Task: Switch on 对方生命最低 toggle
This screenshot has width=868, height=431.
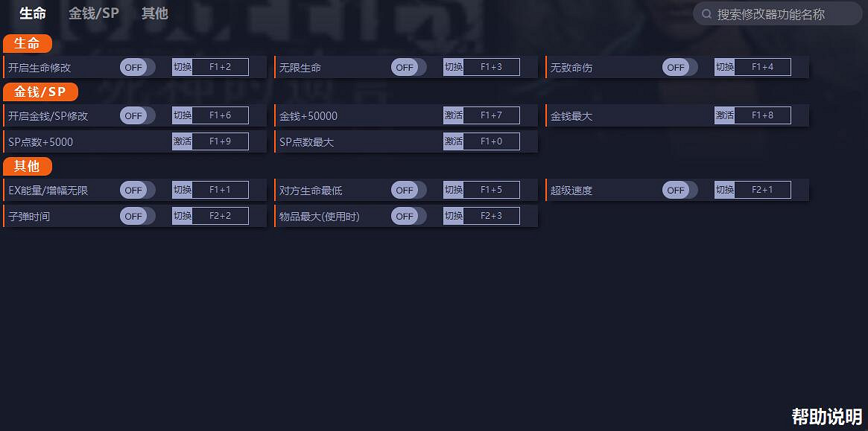Action: (408, 190)
